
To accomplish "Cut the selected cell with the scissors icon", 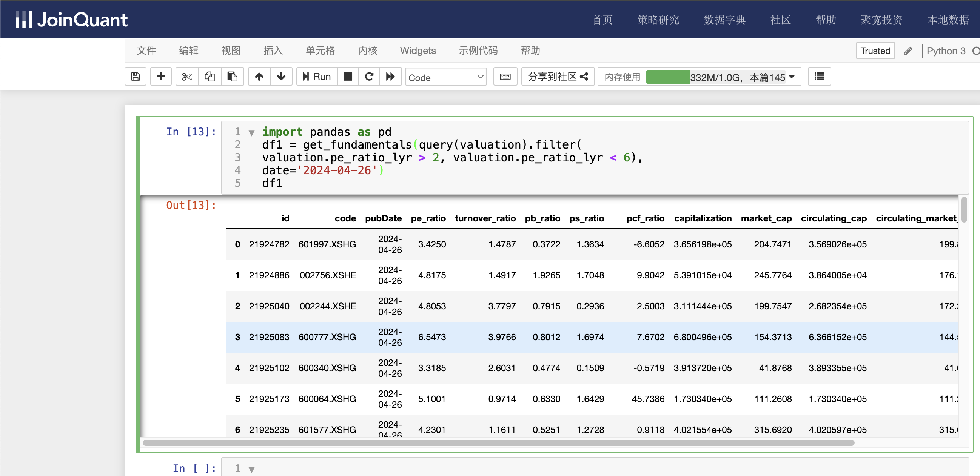I will click(x=187, y=77).
